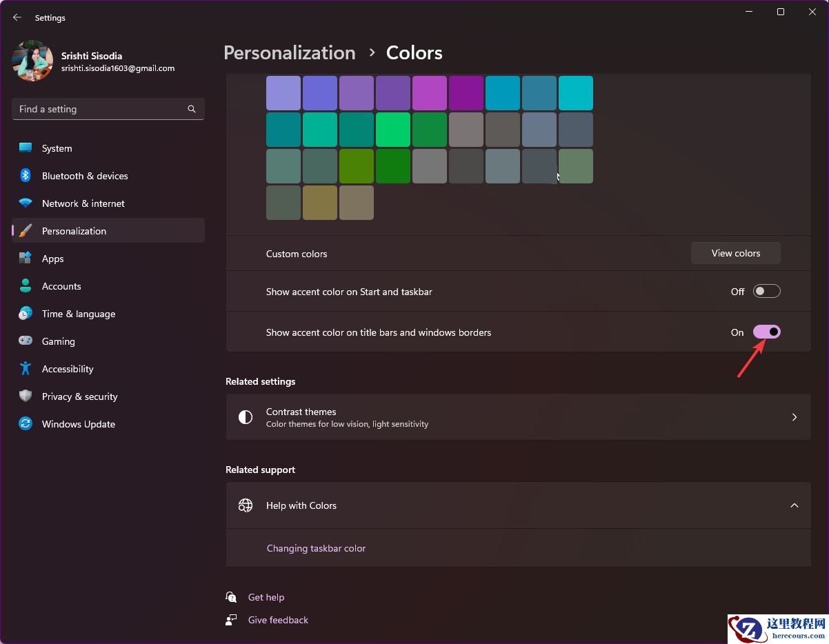Click the Accounts person icon
The width and height of the screenshot is (829, 644).
click(x=26, y=286)
